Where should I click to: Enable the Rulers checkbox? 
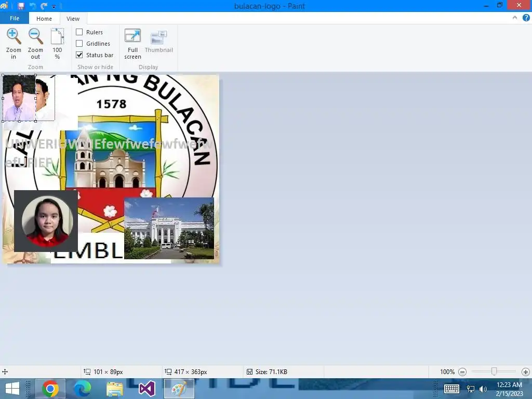coord(79,32)
